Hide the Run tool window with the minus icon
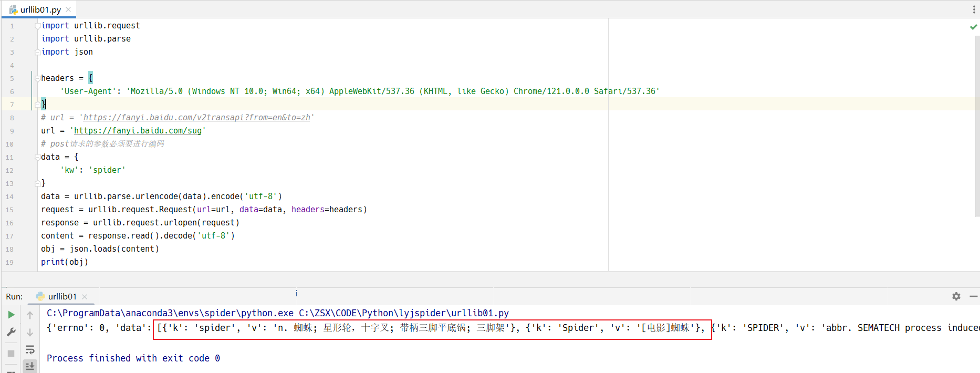Viewport: 980px width, 373px height. pyautogui.click(x=973, y=296)
